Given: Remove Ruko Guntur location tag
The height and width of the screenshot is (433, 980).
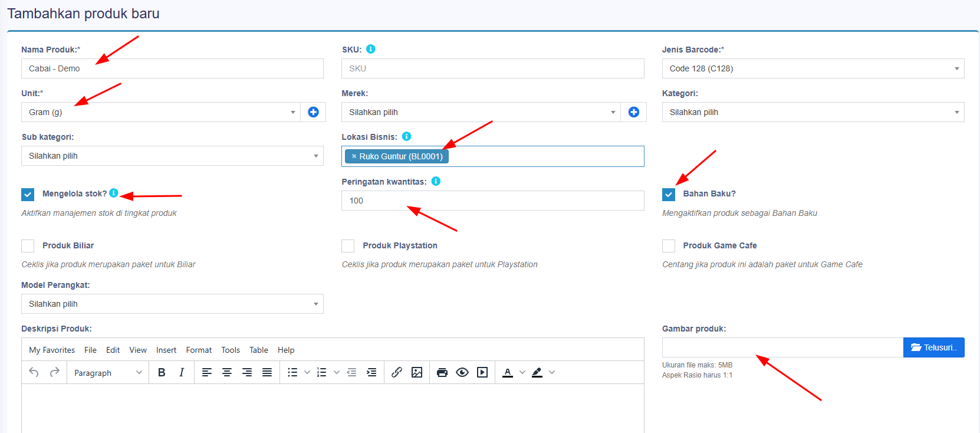Looking at the screenshot, I should (x=354, y=156).
